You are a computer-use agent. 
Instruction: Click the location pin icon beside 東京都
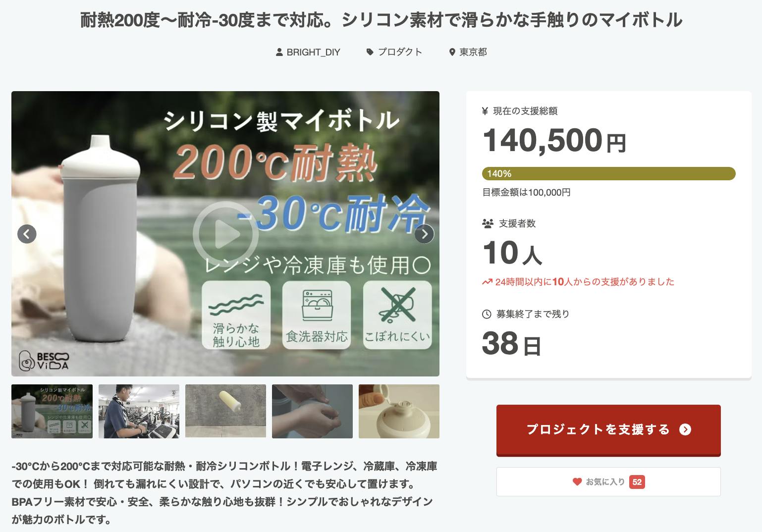point(452,52)
